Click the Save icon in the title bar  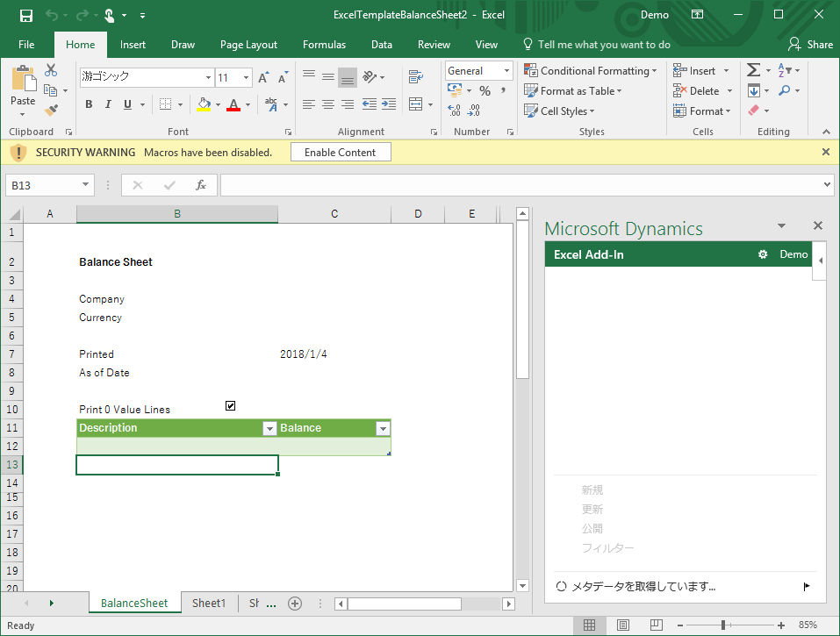click(x=26, y=16)
